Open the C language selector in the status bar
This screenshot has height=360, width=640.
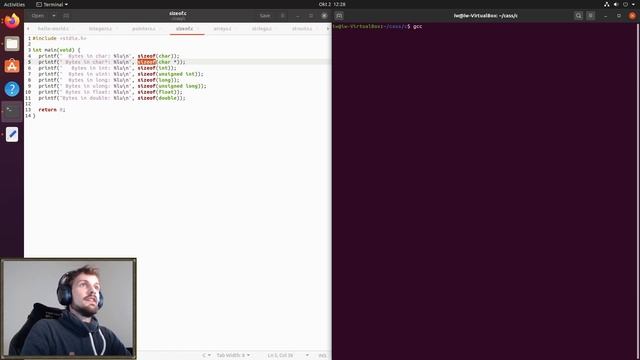pos(207,355)
